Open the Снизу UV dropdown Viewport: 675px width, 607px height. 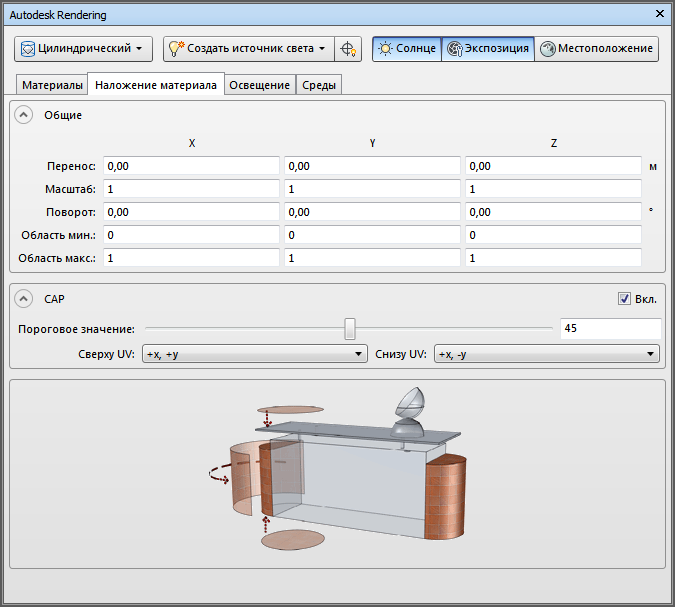coord(546,354)
